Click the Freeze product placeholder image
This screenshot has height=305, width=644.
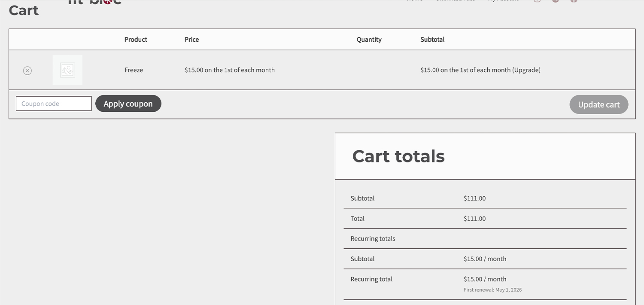pos(67,70)
